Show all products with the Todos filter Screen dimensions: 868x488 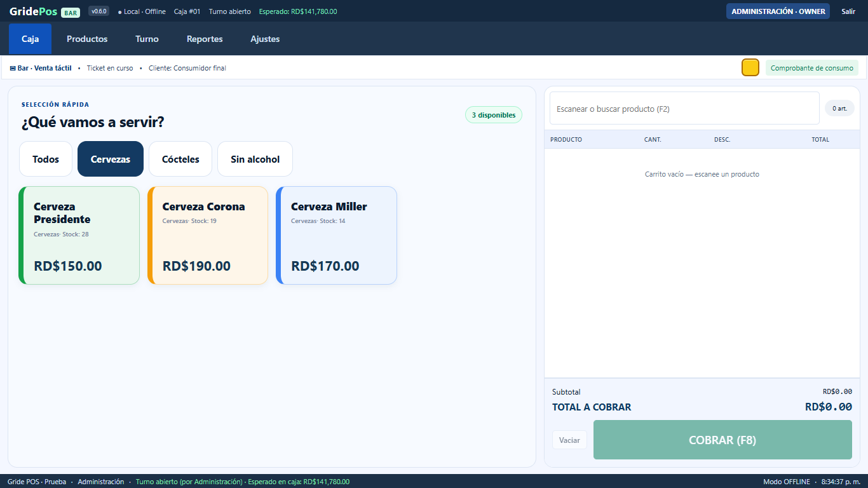[x=46, y=159]
